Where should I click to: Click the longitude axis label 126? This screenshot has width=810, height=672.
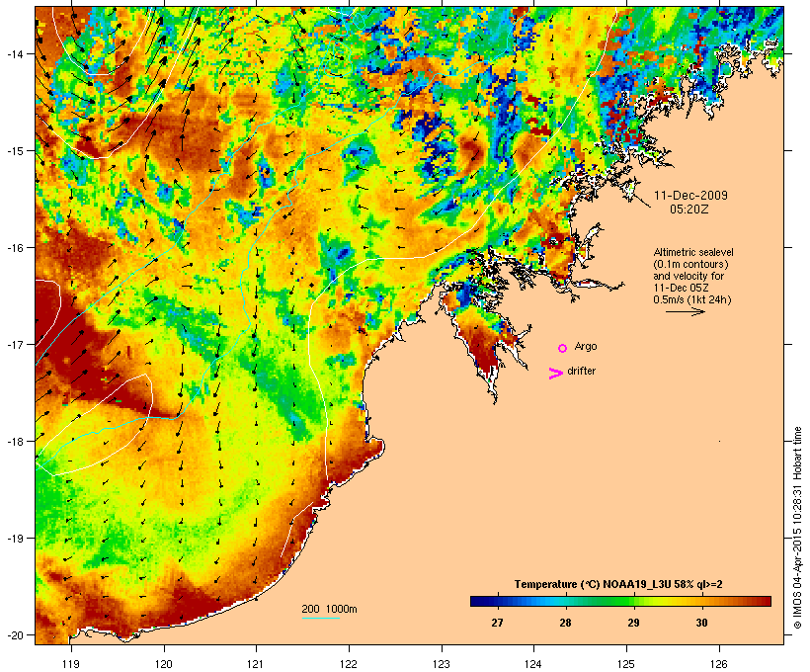pos(719,664)
